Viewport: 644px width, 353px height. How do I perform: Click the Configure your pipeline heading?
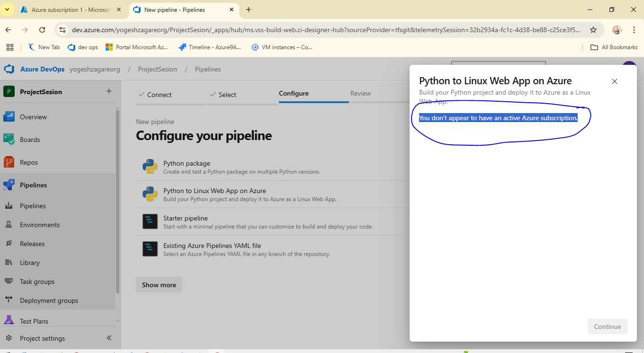(204, 136)
